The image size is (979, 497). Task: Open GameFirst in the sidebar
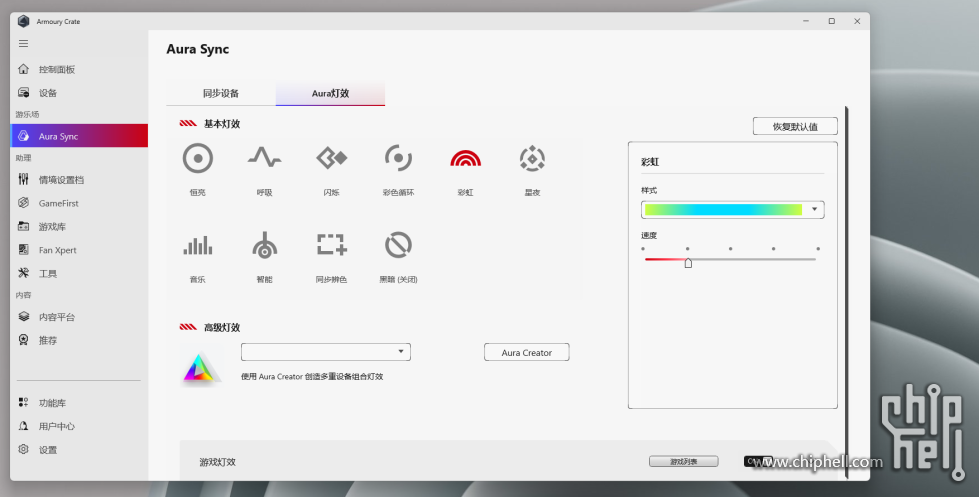point(79,203)
